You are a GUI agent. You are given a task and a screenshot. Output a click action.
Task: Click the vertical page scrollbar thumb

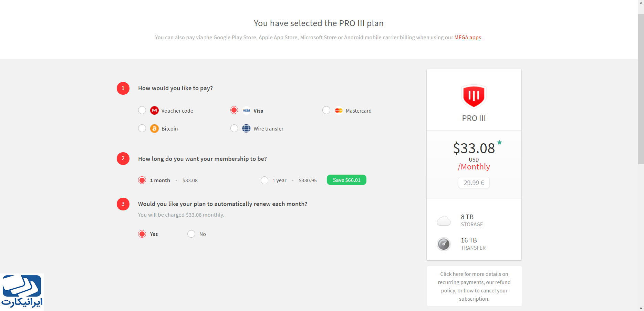point(641,89)
